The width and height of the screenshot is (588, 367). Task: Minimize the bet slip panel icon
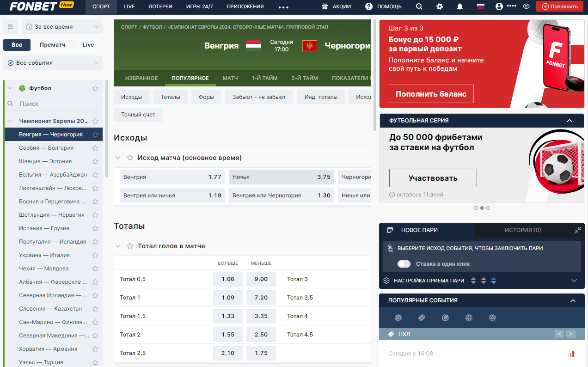[x=578, y=230]
